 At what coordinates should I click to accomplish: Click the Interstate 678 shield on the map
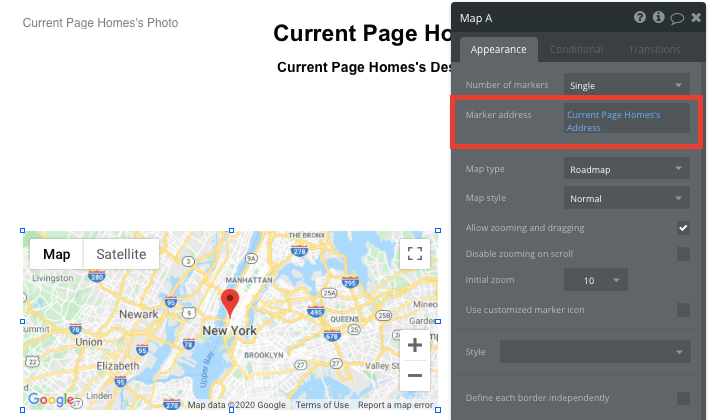pos(332,335)
